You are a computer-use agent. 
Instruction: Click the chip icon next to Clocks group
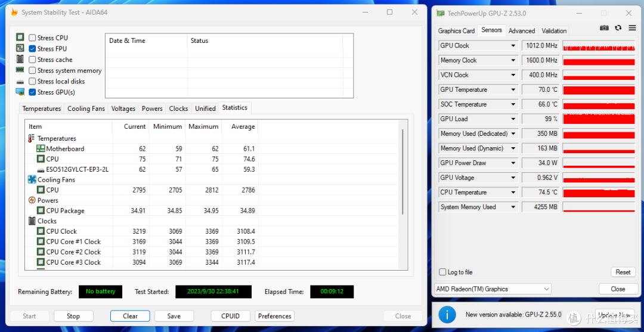(x=32, y=221)
